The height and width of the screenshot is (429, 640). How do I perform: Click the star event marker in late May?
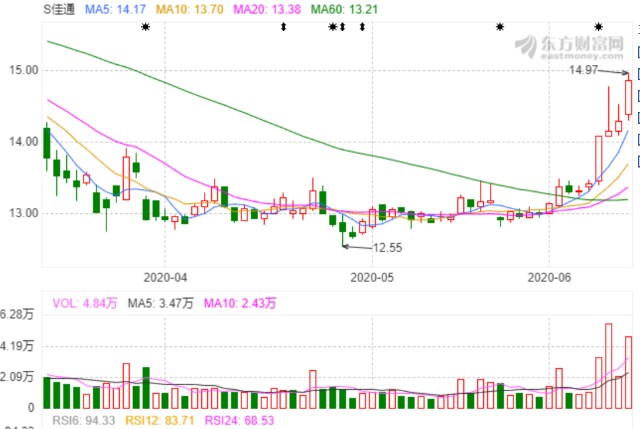pyautogui.click(x=499, y=27)
